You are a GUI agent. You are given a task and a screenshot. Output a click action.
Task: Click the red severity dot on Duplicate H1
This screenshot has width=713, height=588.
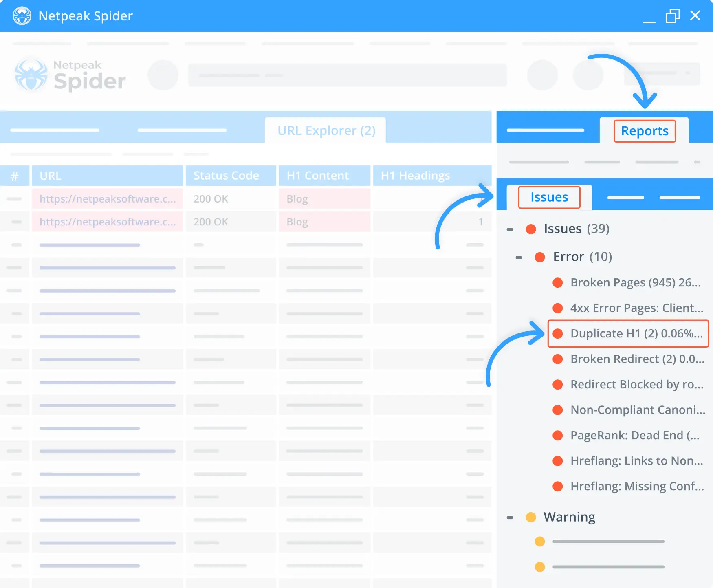coord(557,333)
